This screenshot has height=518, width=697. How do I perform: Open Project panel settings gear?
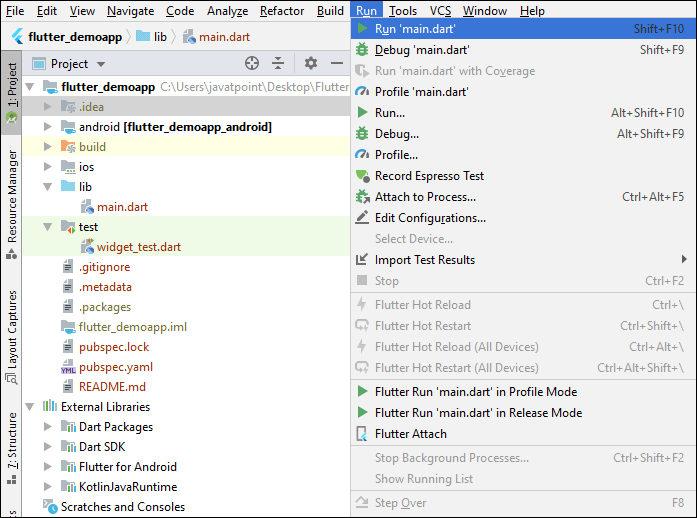[x=311, y=63]
